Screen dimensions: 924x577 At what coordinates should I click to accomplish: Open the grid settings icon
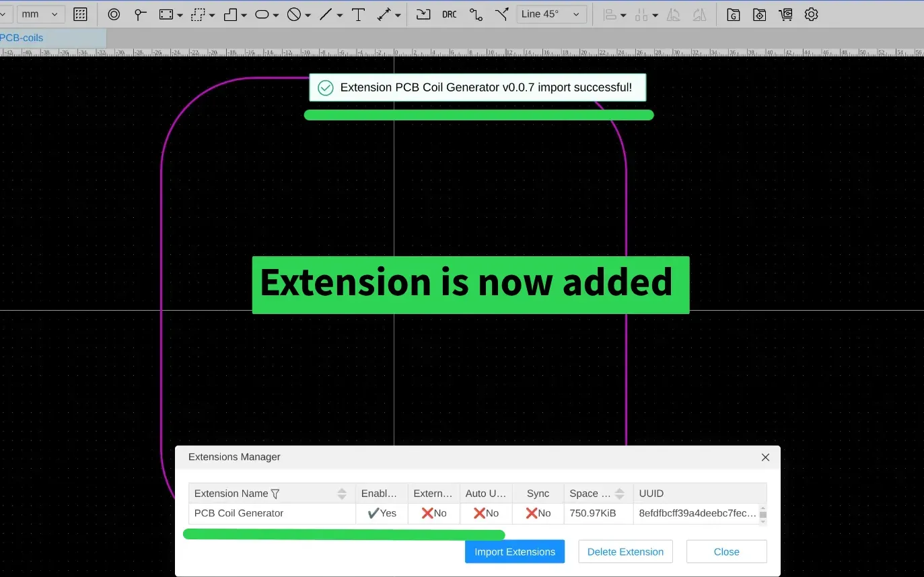coord(80,14)
